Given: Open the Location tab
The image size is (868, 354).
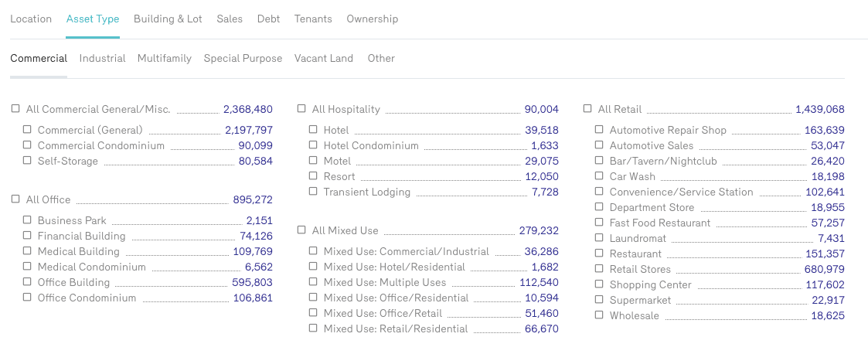Looking at the screenshot, I should 31,19.
